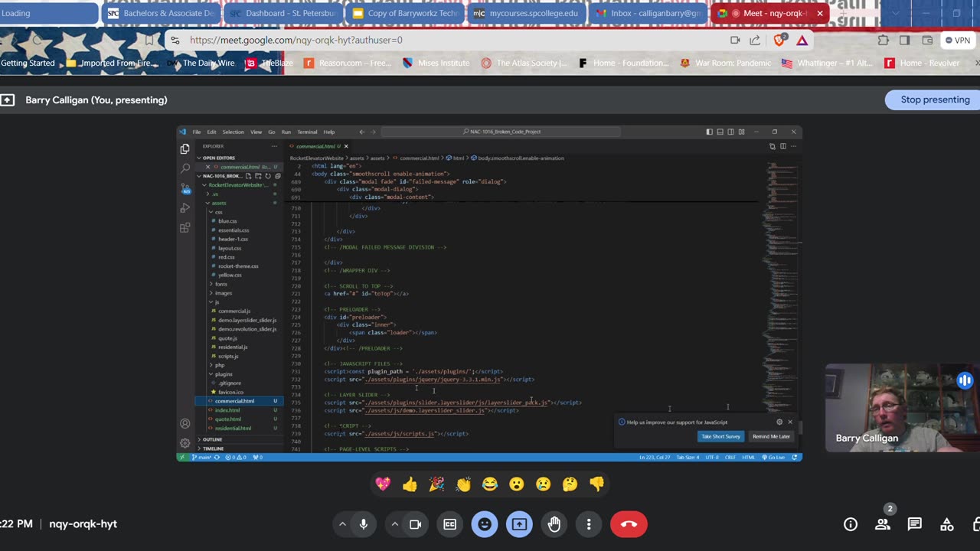Open the Extensions view in activity bar
The image size is (980, 551).
click(185, 227)
